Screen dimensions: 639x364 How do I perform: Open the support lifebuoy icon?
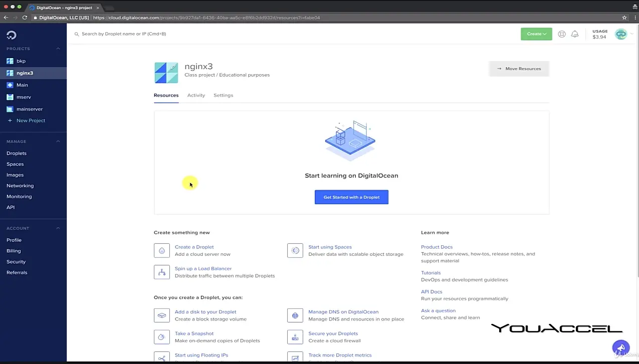point(562,34)
